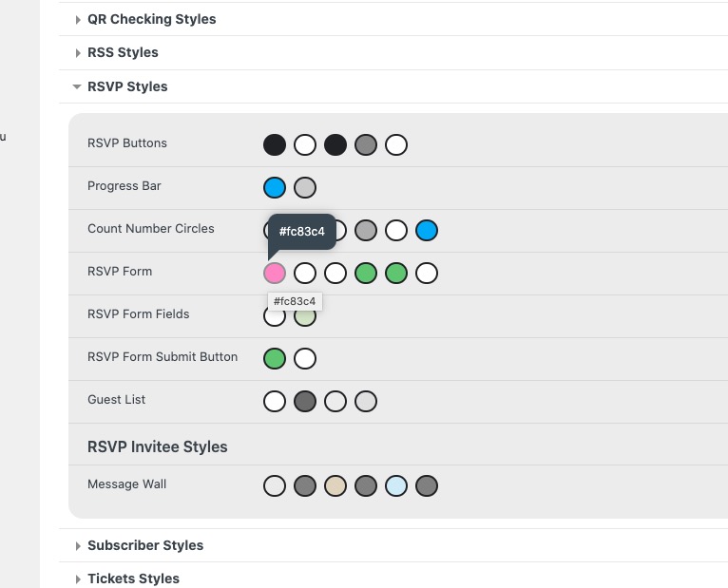Collapse the RSVP Styles section
This screenshot has height=588, width=728.
[x=126, y=86]
